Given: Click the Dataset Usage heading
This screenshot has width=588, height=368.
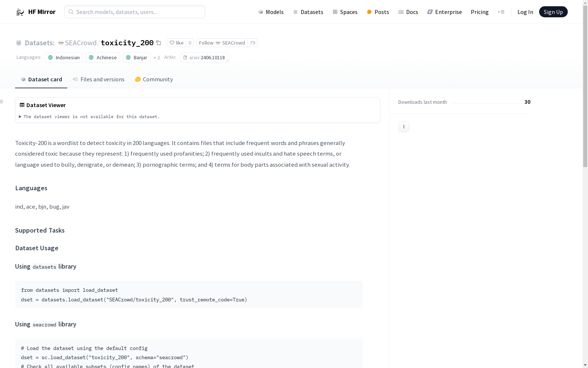Looking at the screenshot, I should [x=37, y=248].
